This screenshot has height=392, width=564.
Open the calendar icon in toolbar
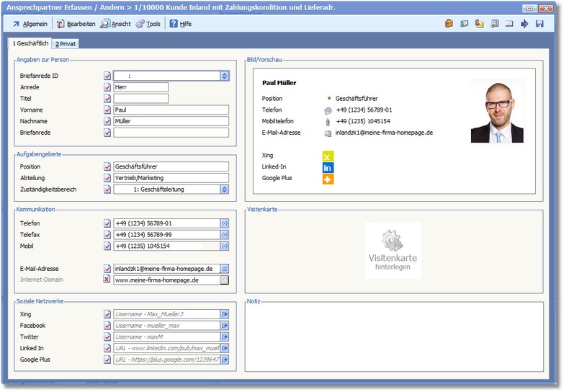click(494, 24)
